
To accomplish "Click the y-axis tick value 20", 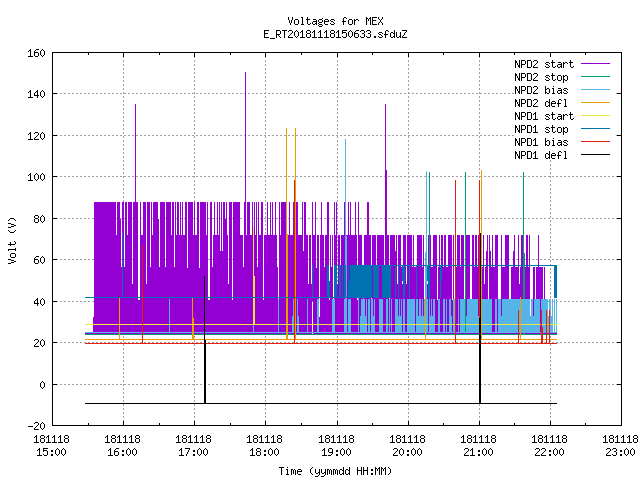I will [x=39, y=343].
